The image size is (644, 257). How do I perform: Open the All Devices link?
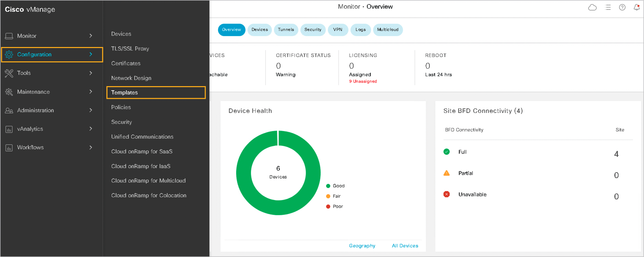405,246
